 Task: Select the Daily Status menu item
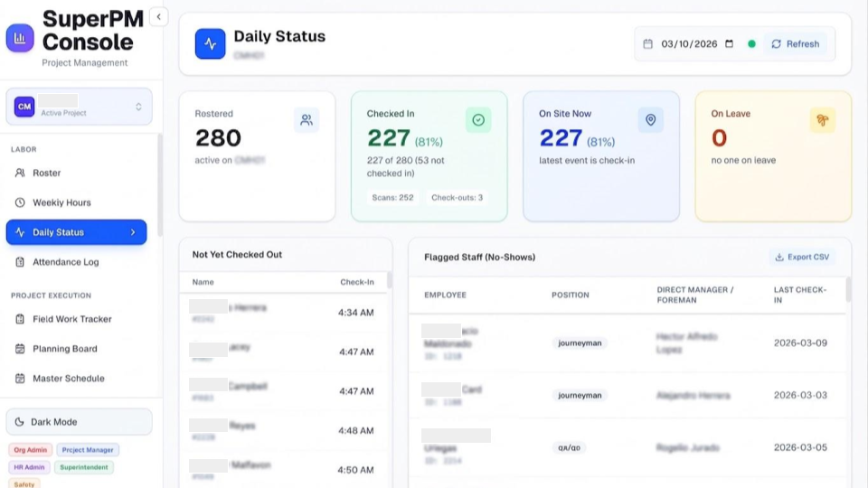(76, 232)
